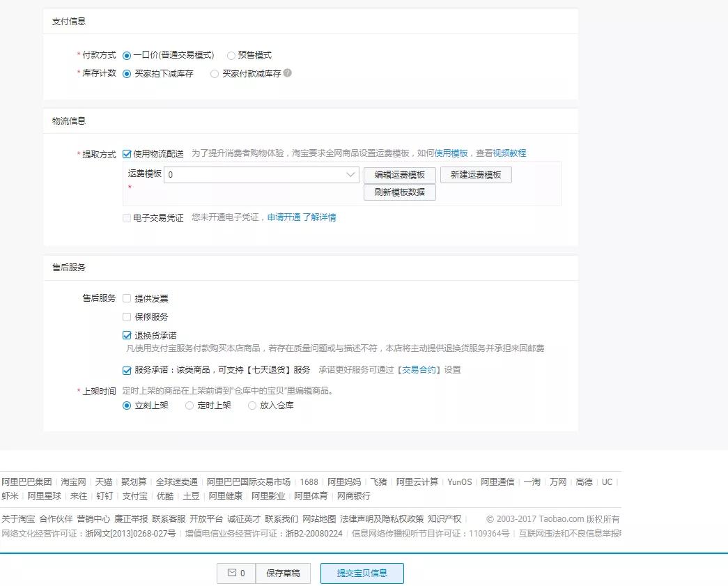Viewport: 728px width, 586px height.
Task: Enable the 提供发票 invoice checkbox
Action: [x=126, y=298]
